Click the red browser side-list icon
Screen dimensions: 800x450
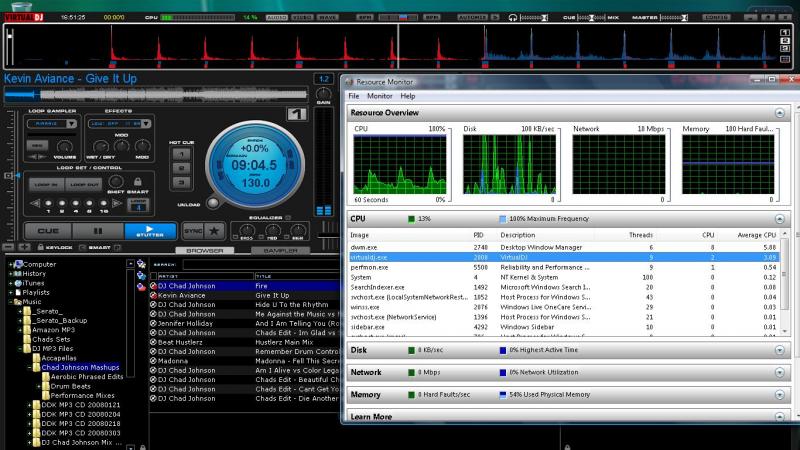(x=141, y=287)
